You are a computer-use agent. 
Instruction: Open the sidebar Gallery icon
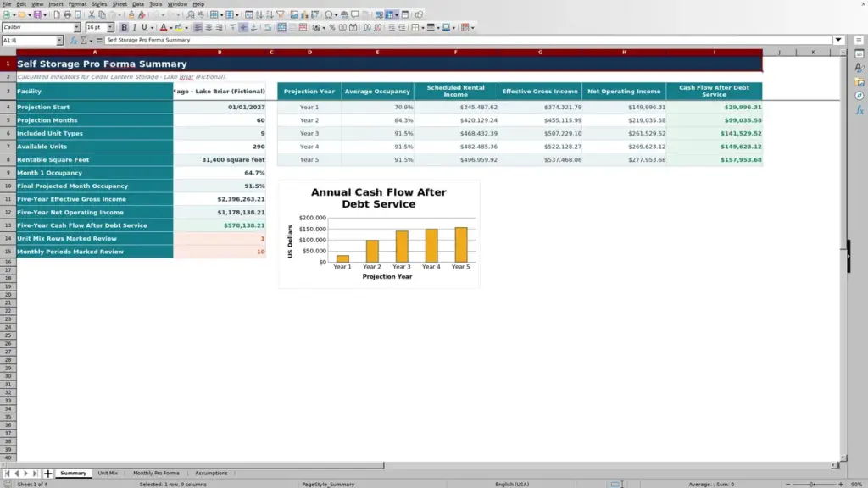(x=860, y=82)
